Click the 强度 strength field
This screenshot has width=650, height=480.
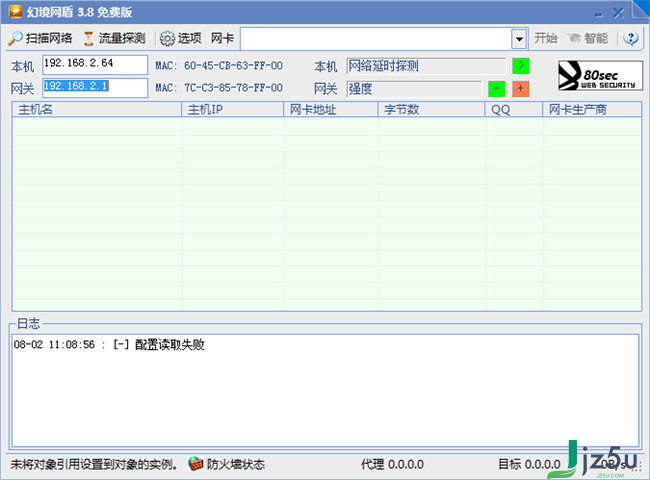[x=414, y=89]
